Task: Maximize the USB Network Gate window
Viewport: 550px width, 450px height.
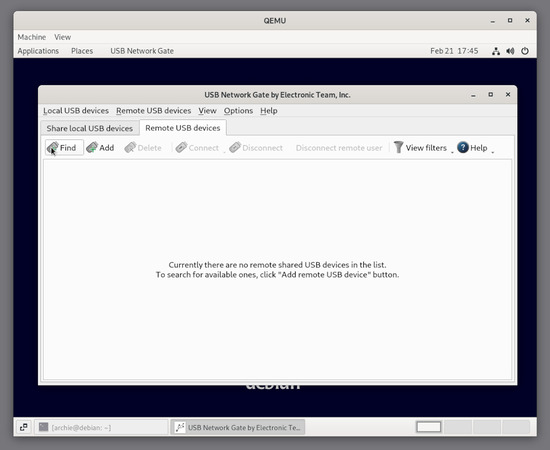Action: [490, 94]
